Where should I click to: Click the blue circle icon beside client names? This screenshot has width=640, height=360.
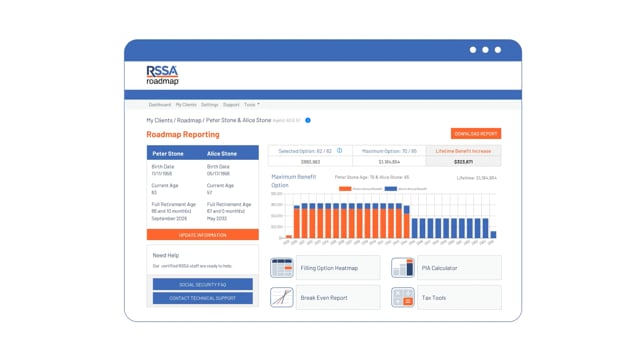pos(308,120)
